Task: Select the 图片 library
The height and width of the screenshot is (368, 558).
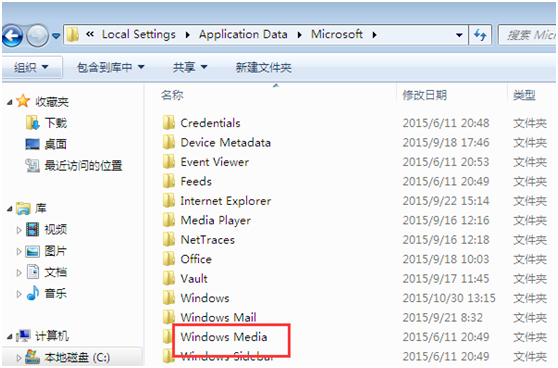Action: pos(56,251)
